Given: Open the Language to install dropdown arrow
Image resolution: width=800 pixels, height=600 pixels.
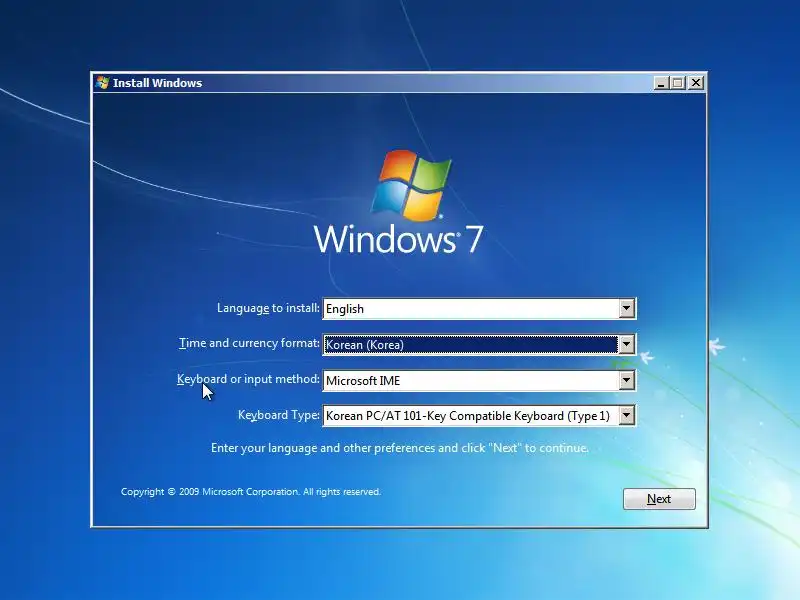Looking at the screenshot, I should pos(627,309).
